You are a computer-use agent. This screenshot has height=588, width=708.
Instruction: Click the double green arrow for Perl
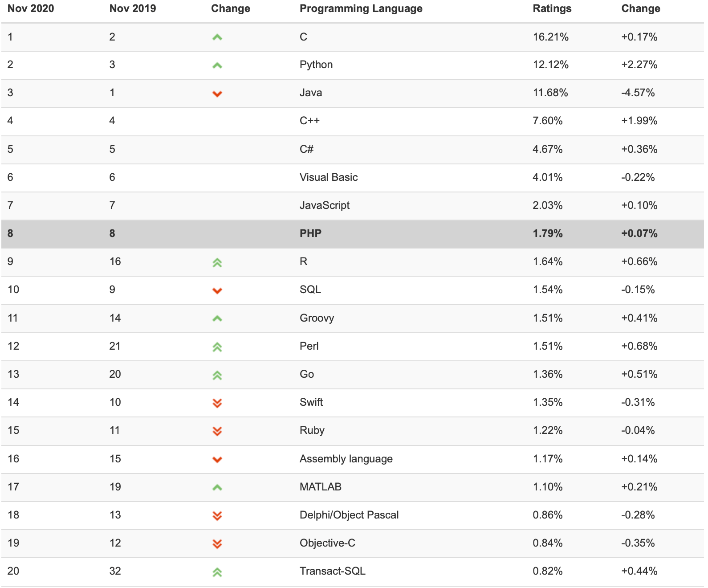point(217,347)
